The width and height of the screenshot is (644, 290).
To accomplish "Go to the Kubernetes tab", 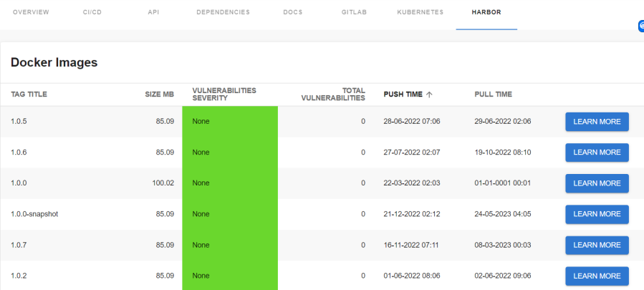I will (420, 12).
